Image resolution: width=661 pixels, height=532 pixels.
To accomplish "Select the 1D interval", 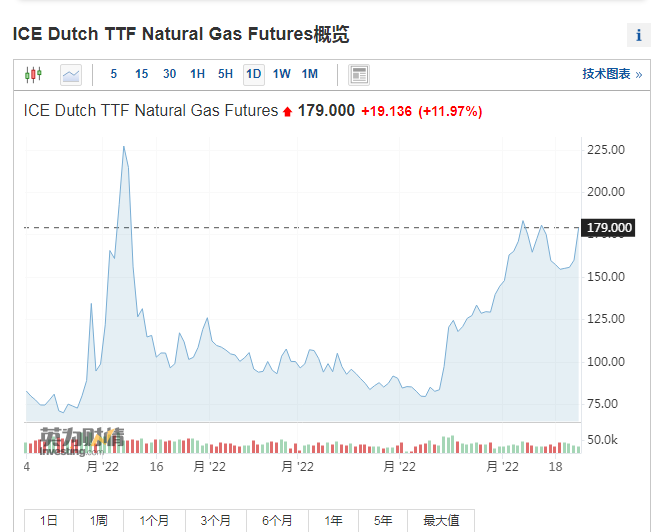I will coord(253,74).
